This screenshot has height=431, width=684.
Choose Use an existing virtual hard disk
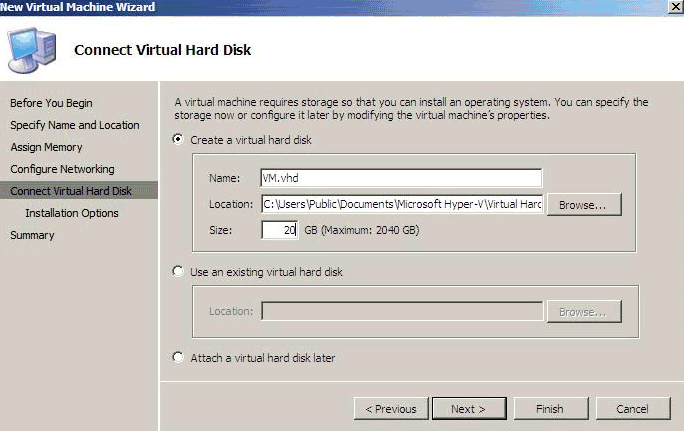tap(179, 272)
